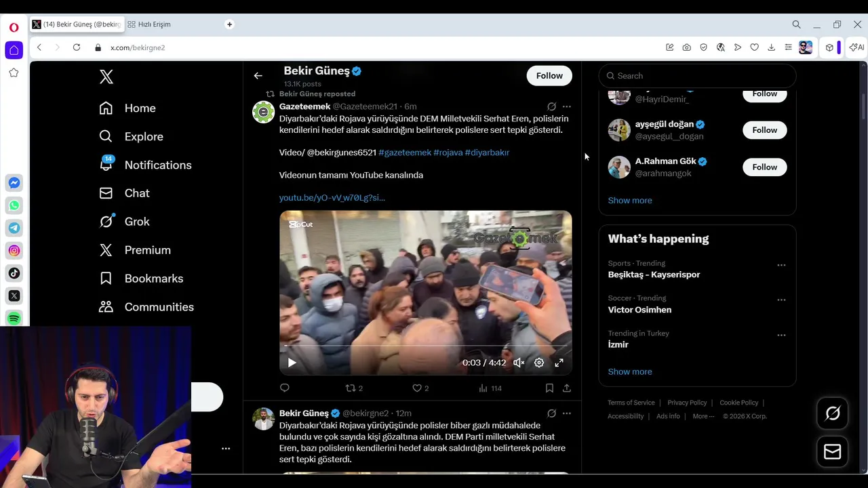Viewport: 868px width, 488px height.
Task: Go back in browser history
Action: [x=39, y=47]
